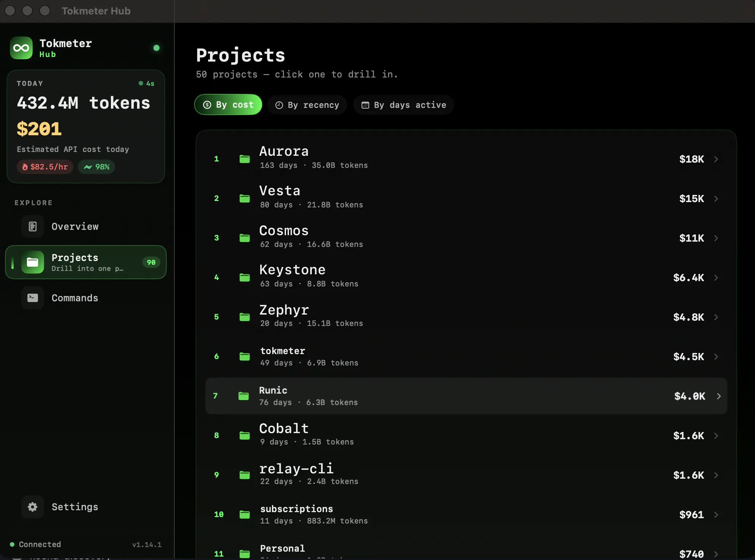Click Keystone project folder icon
This screenshot has width=755, height=560.
tap(245, 277)
